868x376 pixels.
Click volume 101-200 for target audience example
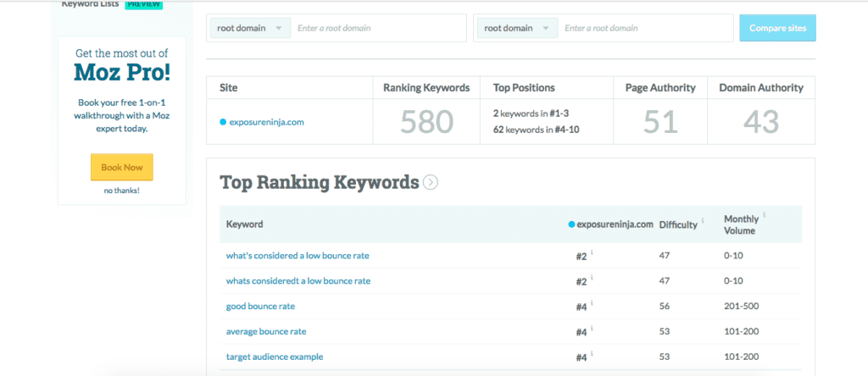point(741,357)
